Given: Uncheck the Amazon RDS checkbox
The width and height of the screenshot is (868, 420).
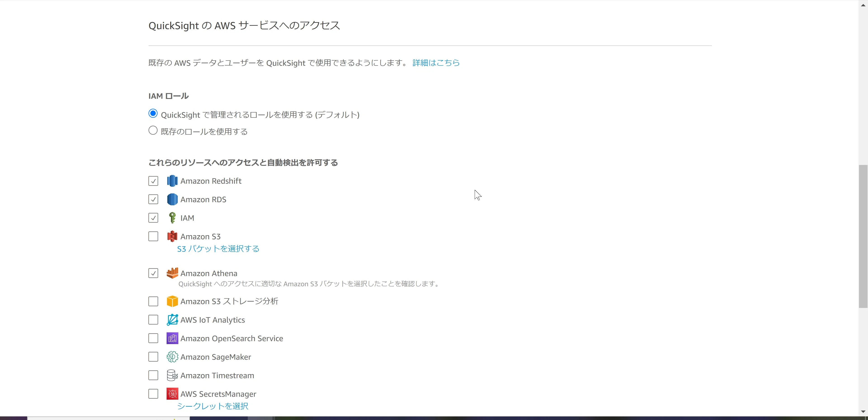Looking at the screenshot, I should point(153,199).
